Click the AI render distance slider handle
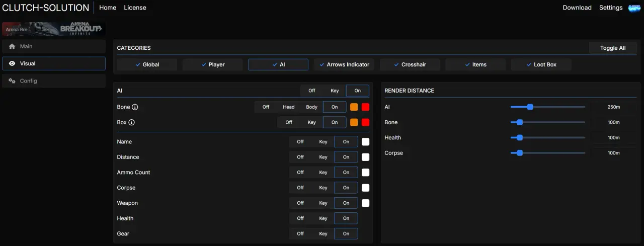This screenshot has height=246, width=644. pyautogui.click(x=530, y=107)
